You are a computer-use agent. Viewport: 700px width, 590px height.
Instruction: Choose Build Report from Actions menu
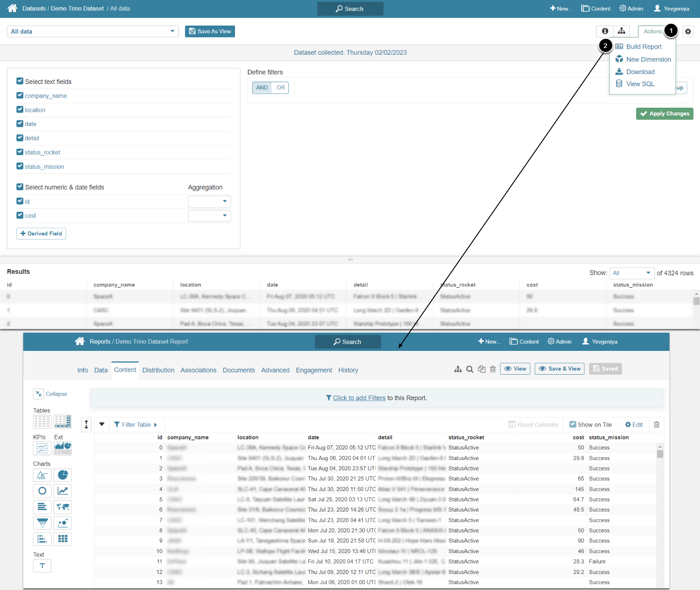click(x=643, y=47)
